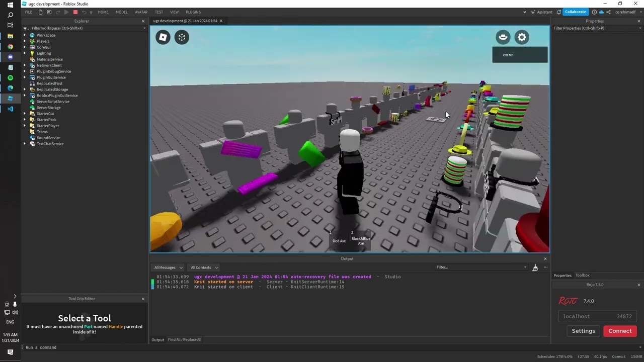Select ReplicatedFirst in the Explorer
644x362 pixels.
click(x=49, y=83)
